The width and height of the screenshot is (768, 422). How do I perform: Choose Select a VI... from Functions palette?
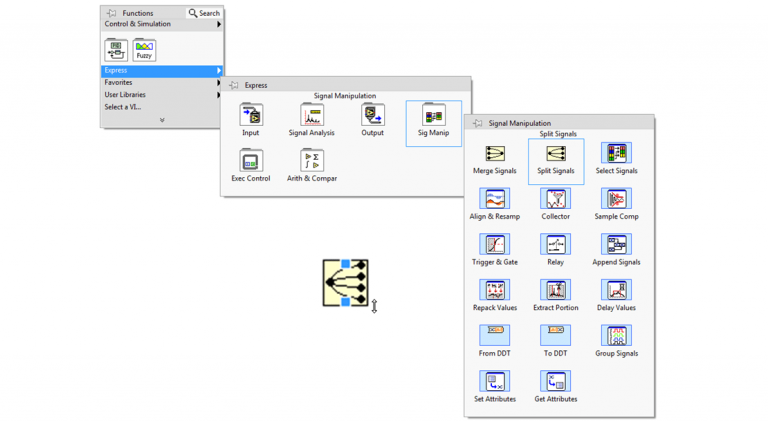pos(123,107)
